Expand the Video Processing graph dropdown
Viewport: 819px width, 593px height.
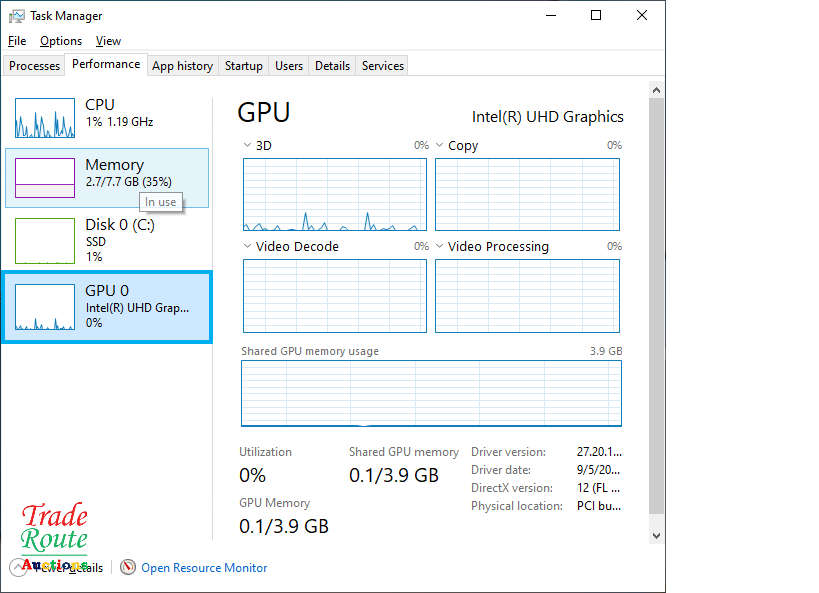click(440, 247)
